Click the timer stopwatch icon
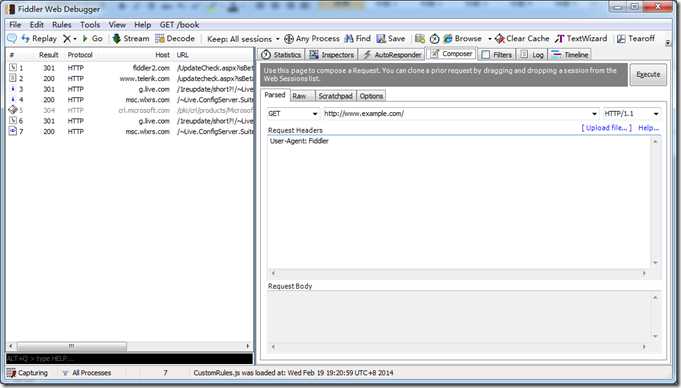681x388 pixels. pos(434,39)
